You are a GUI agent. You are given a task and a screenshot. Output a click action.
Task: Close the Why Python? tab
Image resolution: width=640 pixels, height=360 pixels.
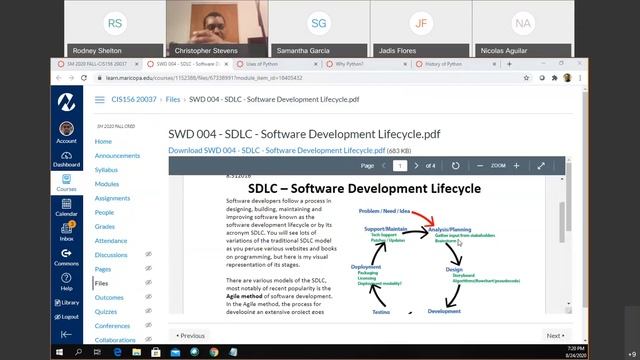pyautogui.click(x=405, y=64)
